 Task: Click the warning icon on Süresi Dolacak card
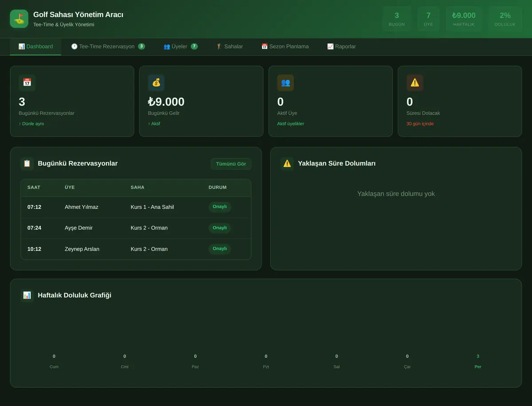pos(415,83)
